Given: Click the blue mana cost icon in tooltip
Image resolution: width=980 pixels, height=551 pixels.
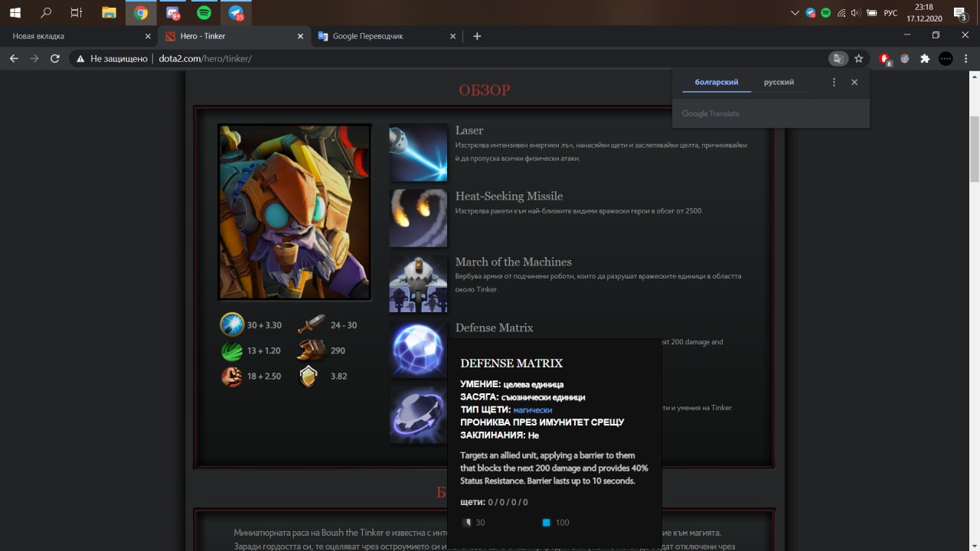Looking at the screenshot, I should 547,523.
